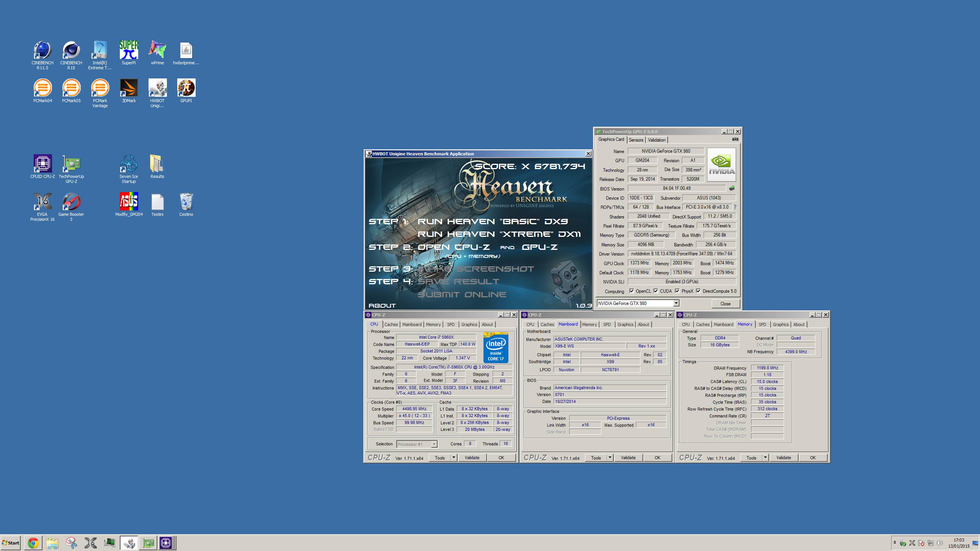980x551 pixels.
Task: Open Chrome from the taskbar
Action: point(33,543)
